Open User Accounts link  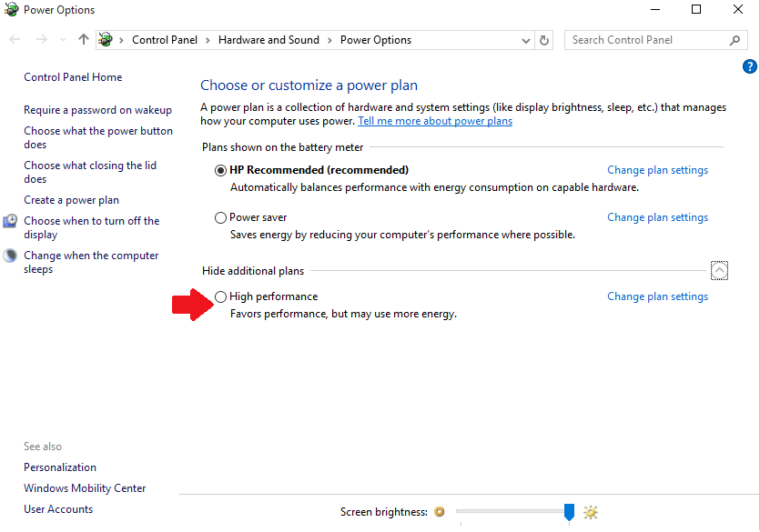pyautogui.click(x=58, y=508)
